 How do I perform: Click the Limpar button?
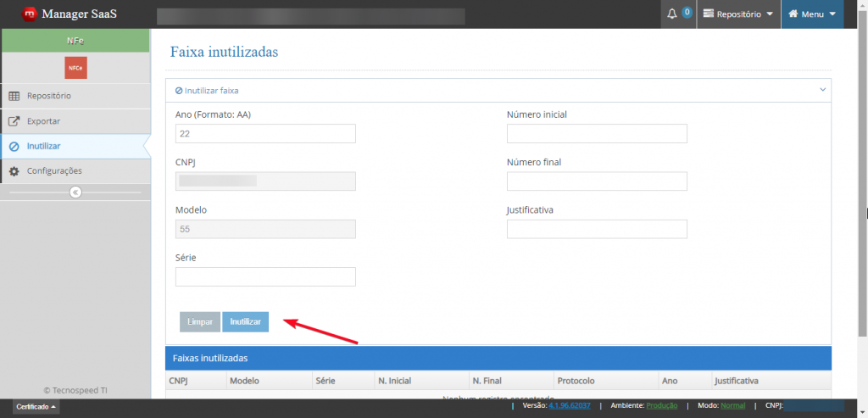pyautogui.click(x=200, y=321)
